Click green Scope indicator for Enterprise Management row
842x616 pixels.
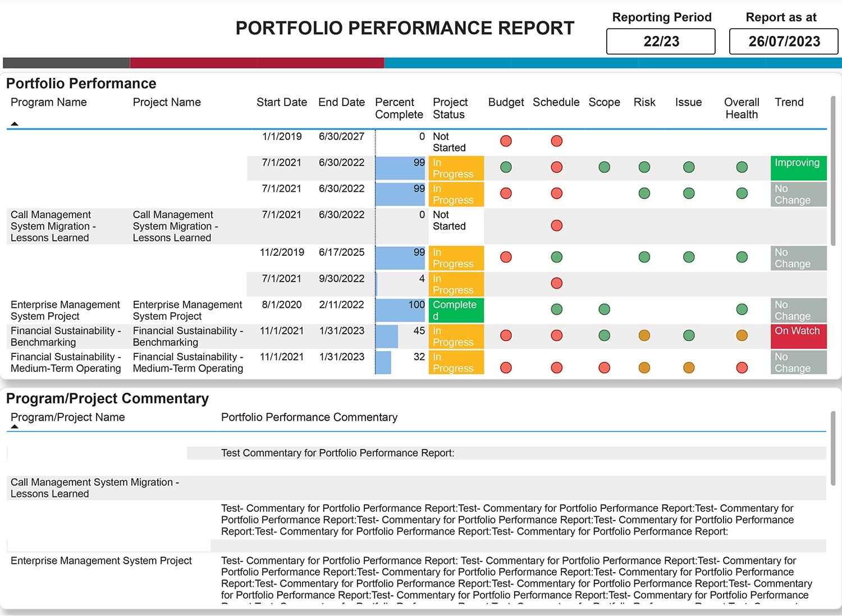click(604, 309)
